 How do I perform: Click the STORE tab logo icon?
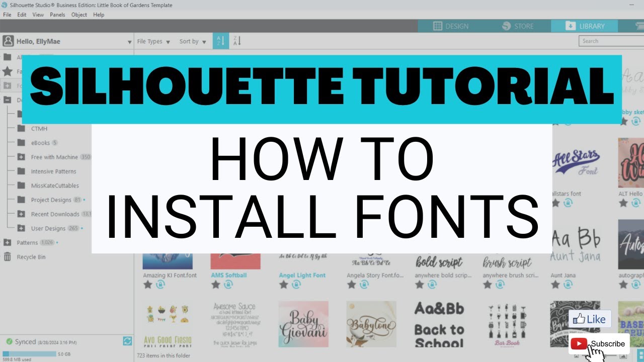point(506,26)
